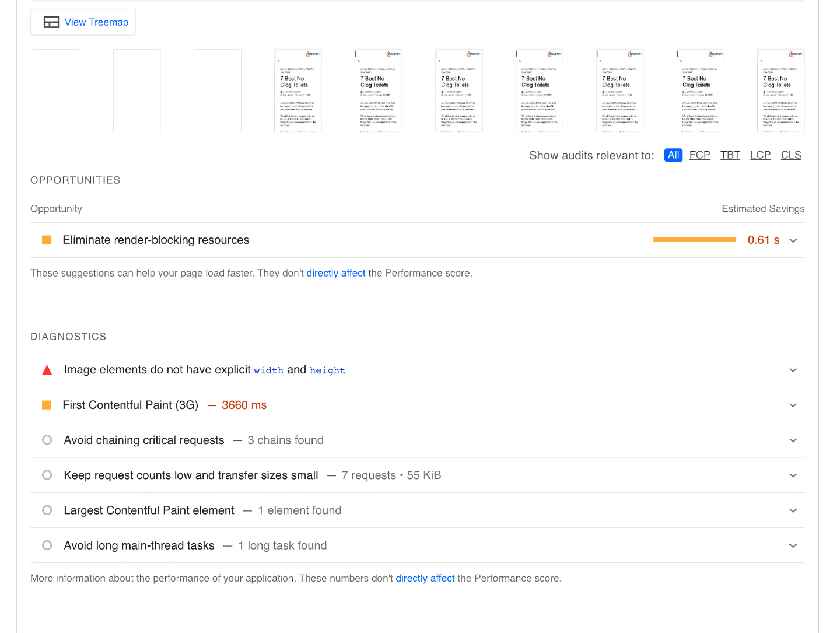Filter audits by FCP

pos(700,155)
